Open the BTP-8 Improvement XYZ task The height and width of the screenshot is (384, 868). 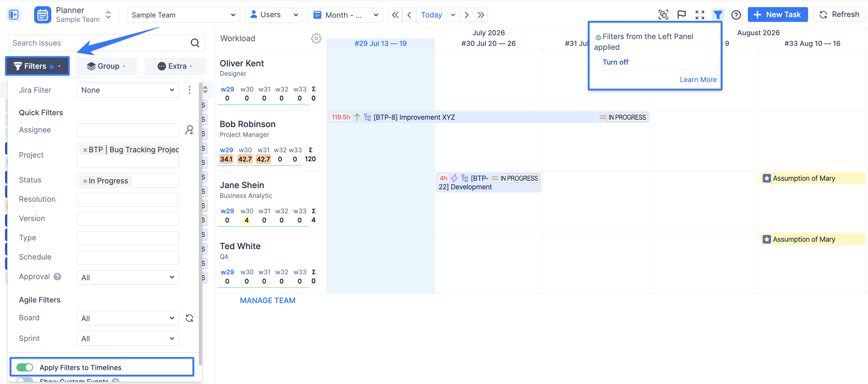pos(488,117)
